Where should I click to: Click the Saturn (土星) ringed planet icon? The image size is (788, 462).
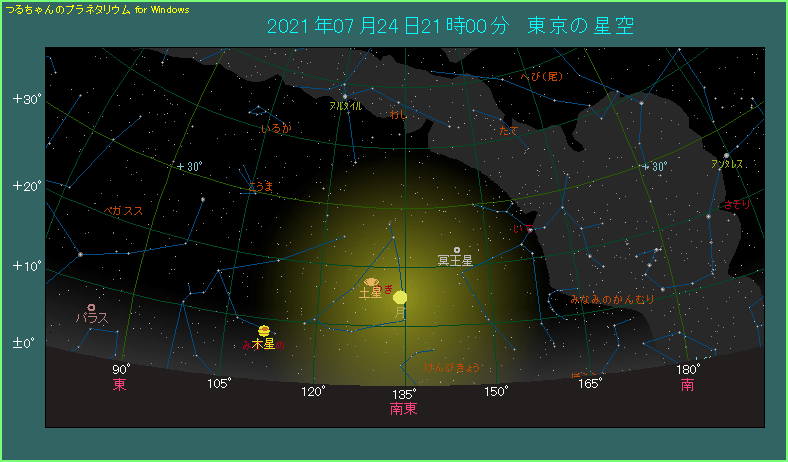point(371,283)
